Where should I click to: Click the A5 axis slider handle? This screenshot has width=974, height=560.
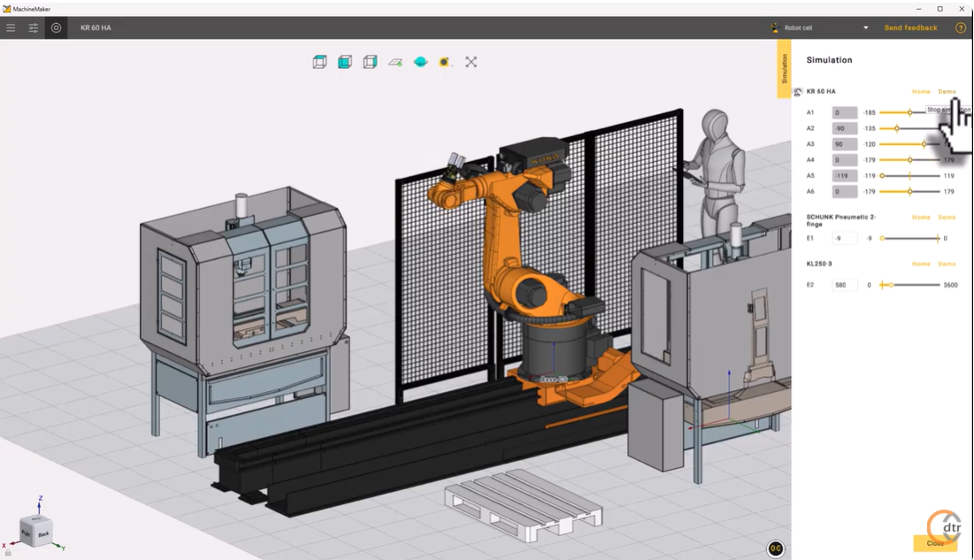pyautogui.click(x=882, y=176)
